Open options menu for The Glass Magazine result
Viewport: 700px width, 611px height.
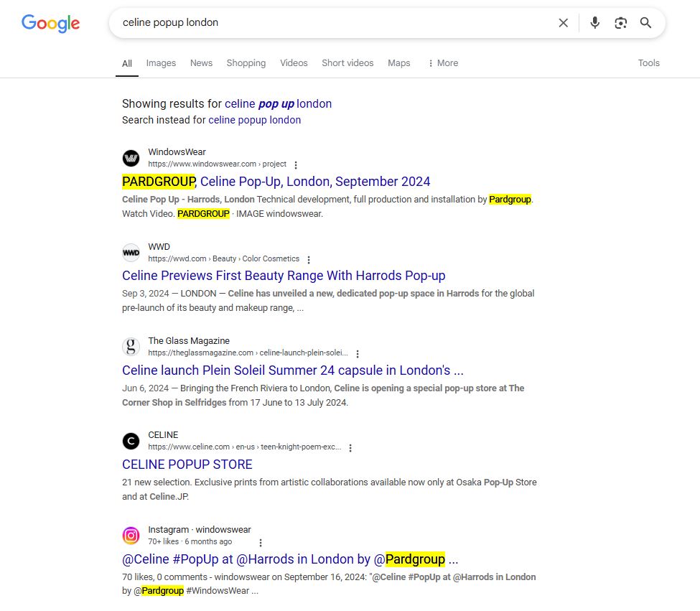357,353
